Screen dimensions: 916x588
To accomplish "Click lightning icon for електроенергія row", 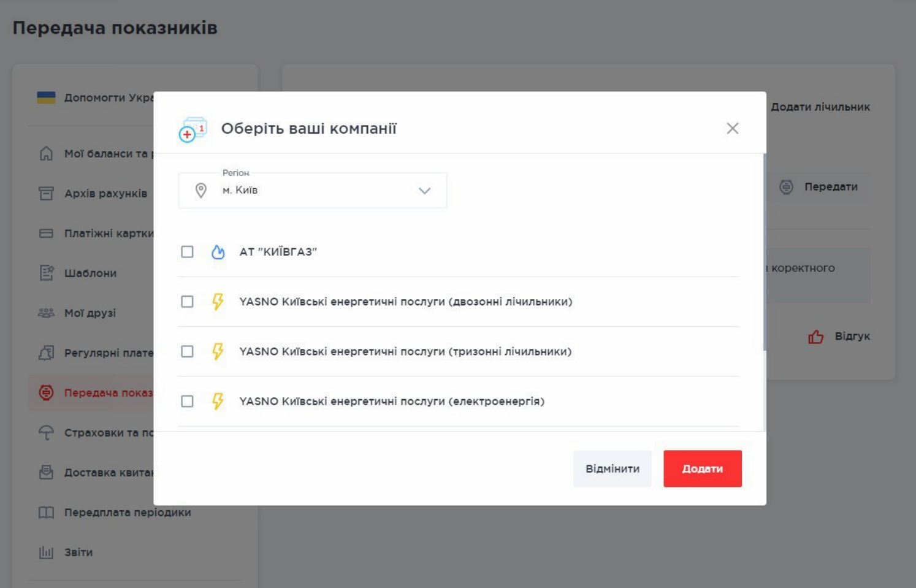I will [218, 401].
